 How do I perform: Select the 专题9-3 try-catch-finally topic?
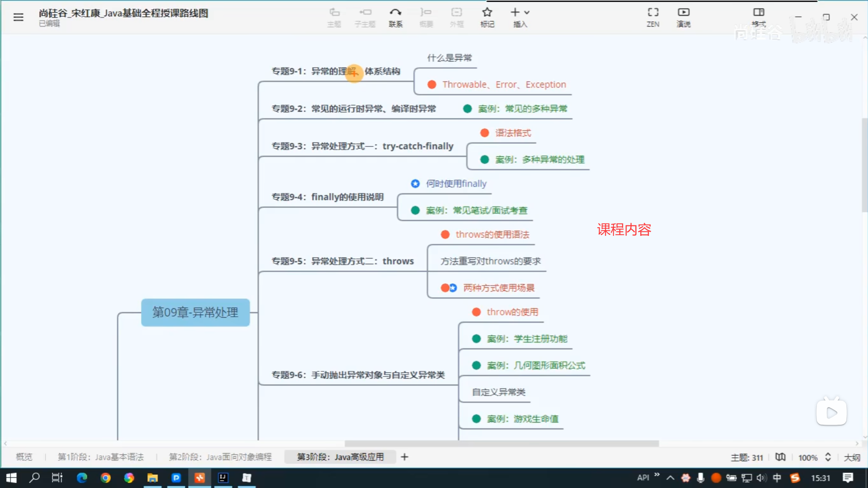(362, 146)
